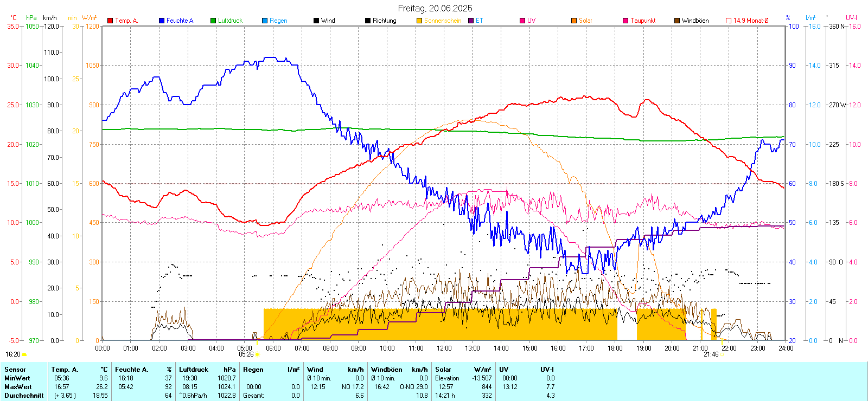Click the red Temp. A. legend square
Viewport: 868px width, 401px height.
(110, 21)
